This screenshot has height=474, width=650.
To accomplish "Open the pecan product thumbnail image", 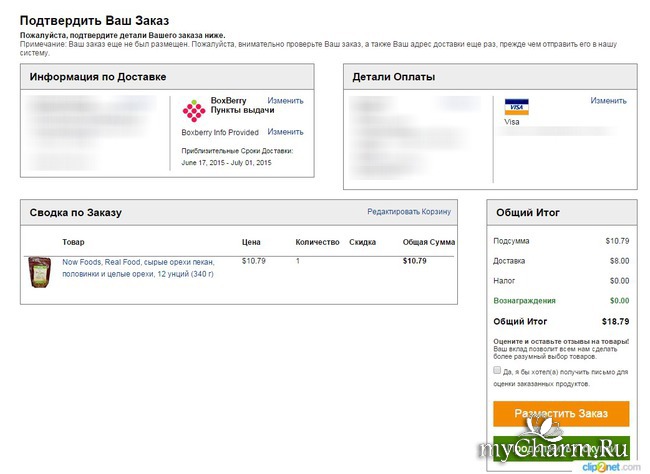I will coord(39,272).
